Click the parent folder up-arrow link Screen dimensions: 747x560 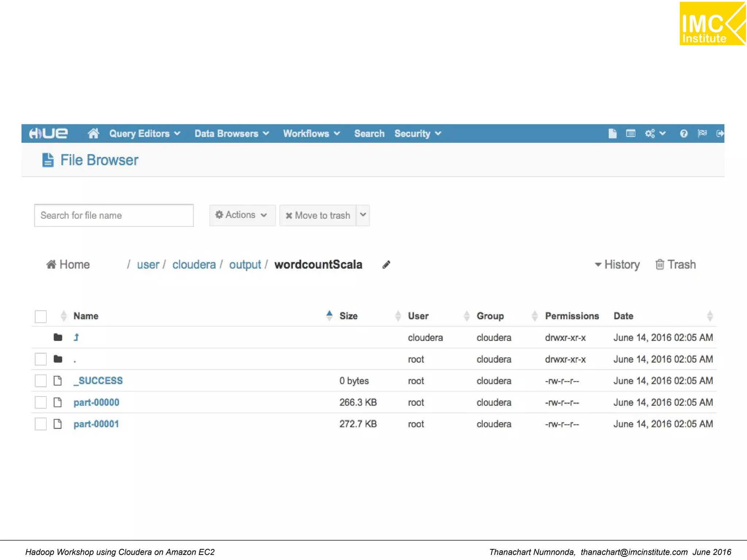(x=76, y=337)
